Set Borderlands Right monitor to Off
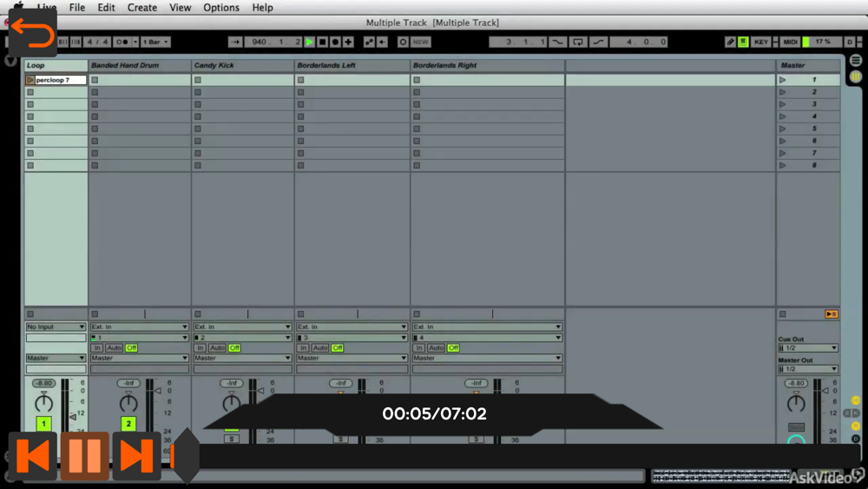This screenshot has width=868, height=489. click(x=453, y=347)
